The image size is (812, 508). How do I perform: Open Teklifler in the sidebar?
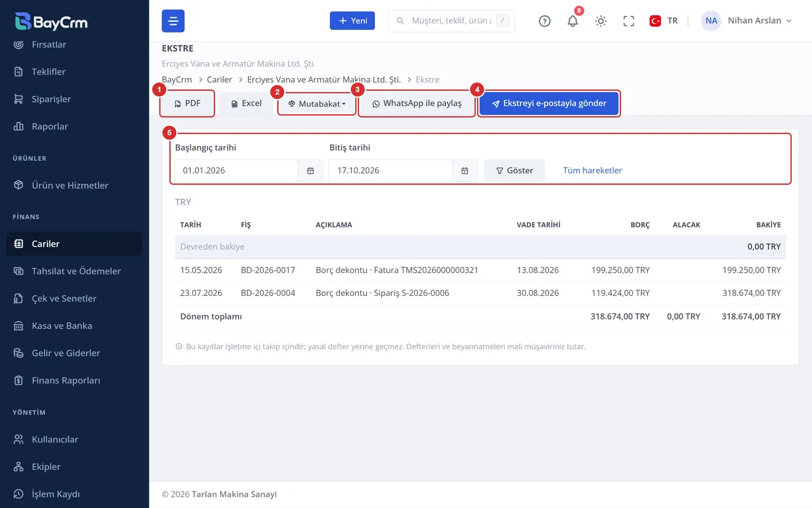click(x=49, y=72)
